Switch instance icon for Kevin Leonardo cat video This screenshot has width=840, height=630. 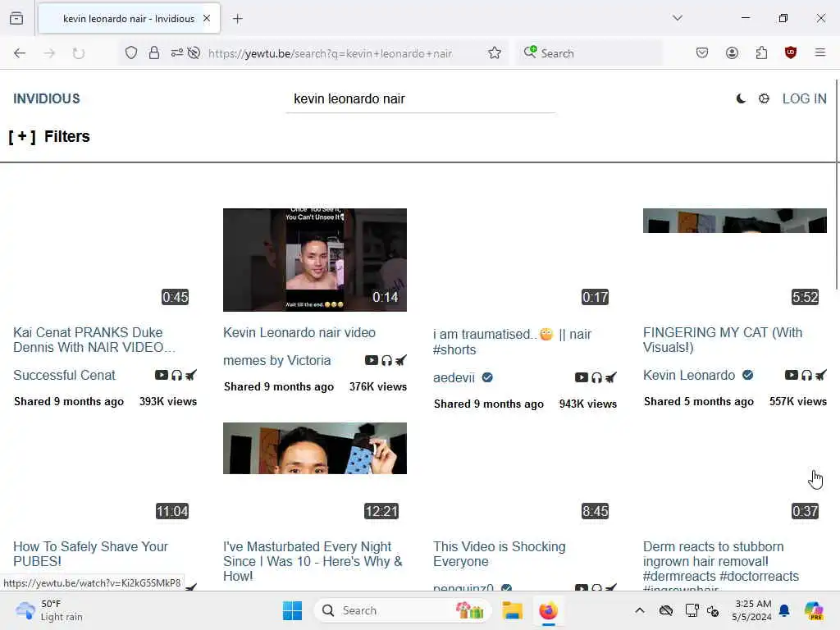click(820, 375)
